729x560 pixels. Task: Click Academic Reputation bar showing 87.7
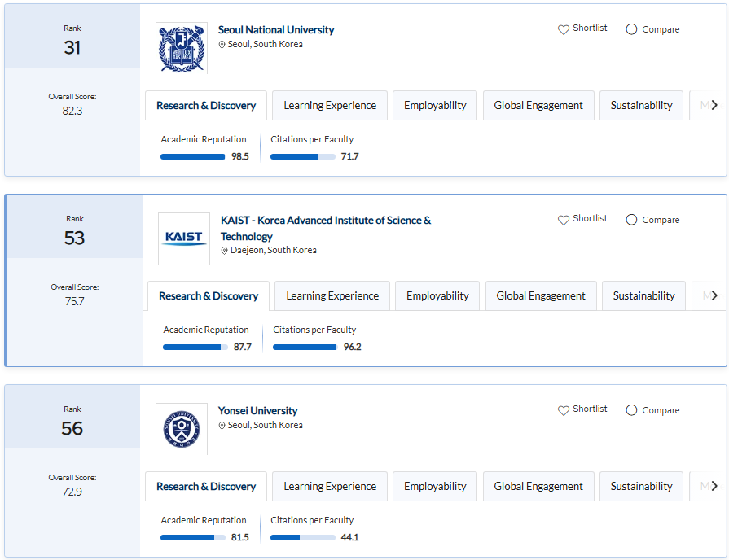(195, 348)
